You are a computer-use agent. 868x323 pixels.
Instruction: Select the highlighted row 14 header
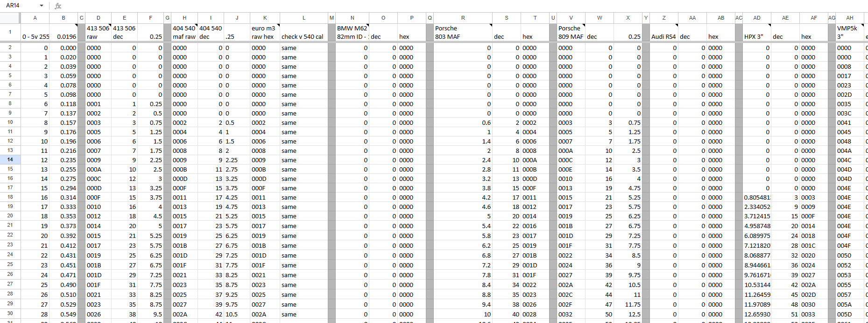point(10,159)
